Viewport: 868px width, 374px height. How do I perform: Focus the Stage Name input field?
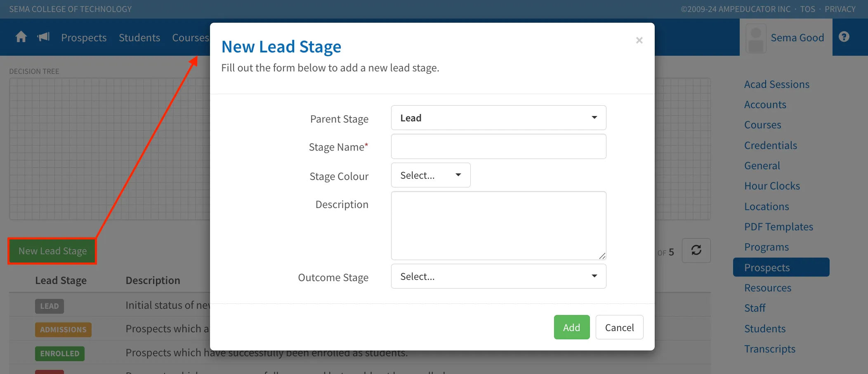click(498, 147)
